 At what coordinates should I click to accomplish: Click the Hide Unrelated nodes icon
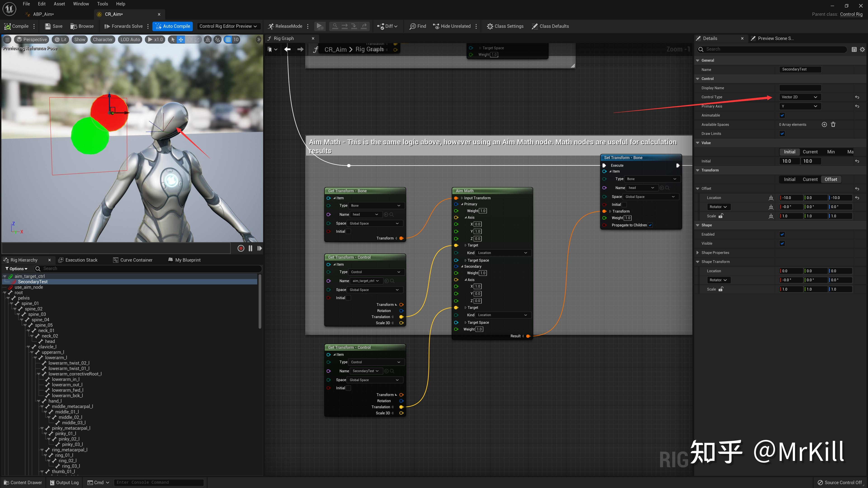[x=436, y=26]
